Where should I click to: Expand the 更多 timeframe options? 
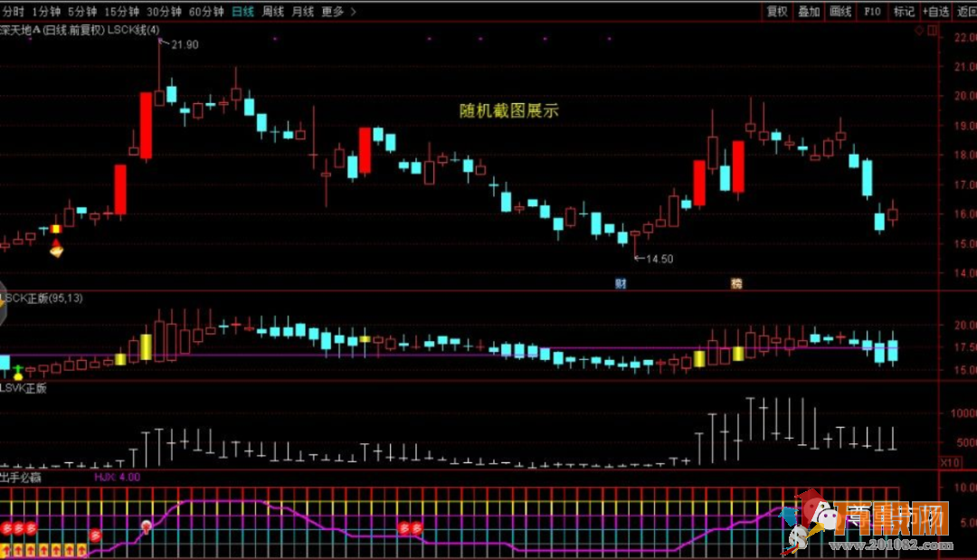pos(339,11)
